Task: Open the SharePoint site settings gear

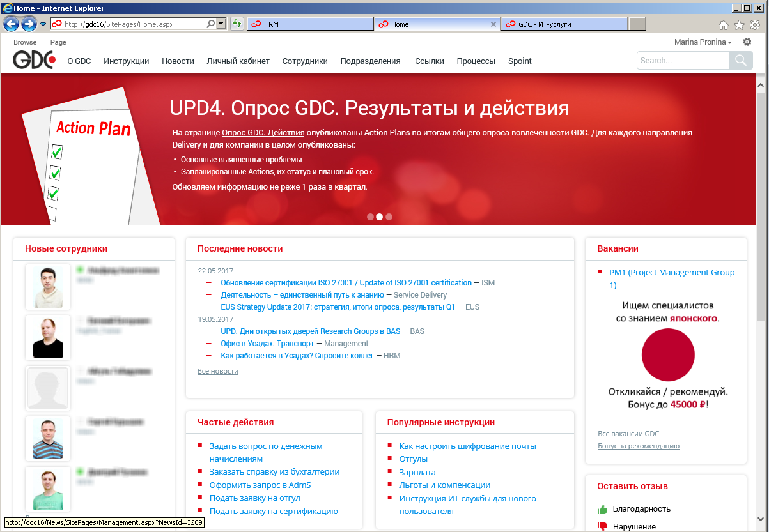Action: [x=747, y=42]
